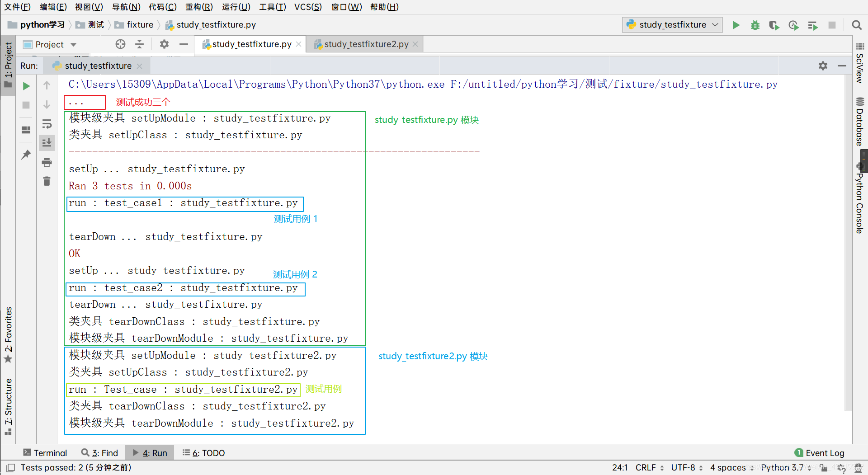The width and height of the screenshot is (868, 475).
Task: Click the fixture breadcrumb folder
Action: (x=134, y=25)
